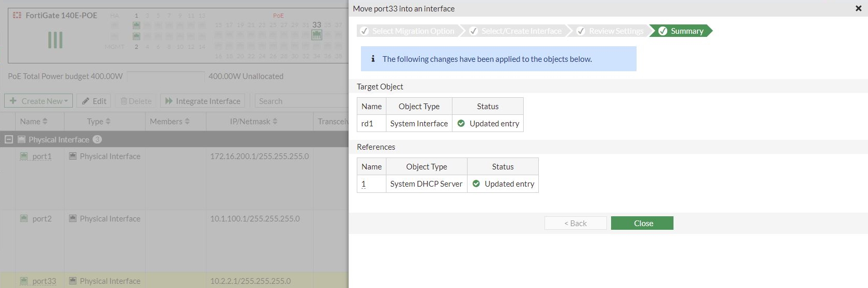The image size is (868, 288).
Task: Go back using the Back button
Action: click(x=575, y=223)
